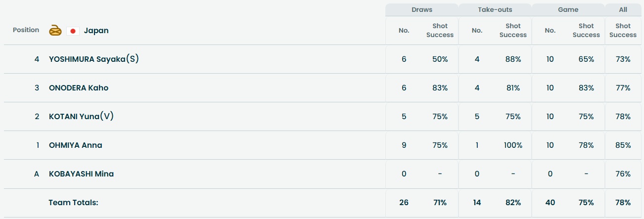This screenshot has height=219, width=644.
Task: Click Team Totals all shot success 78%
Action: tap(623, 203)
